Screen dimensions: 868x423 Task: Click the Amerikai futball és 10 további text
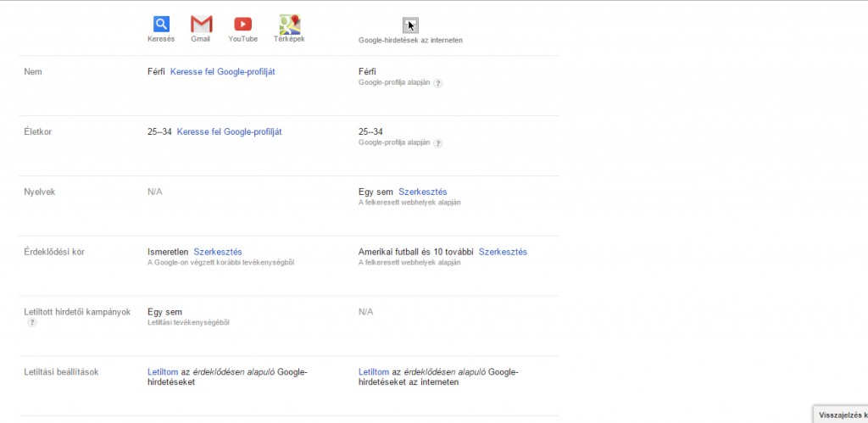coord(416,252)
